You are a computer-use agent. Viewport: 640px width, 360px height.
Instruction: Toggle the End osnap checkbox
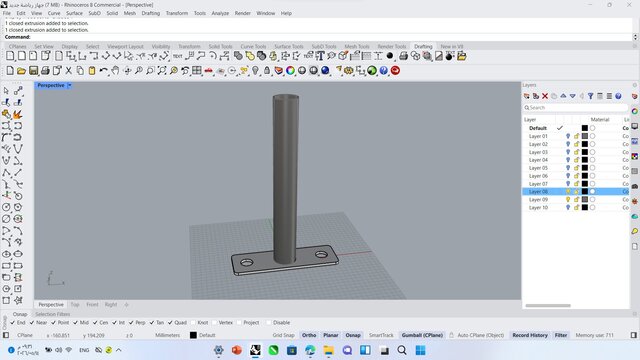[x=12, y=322]
